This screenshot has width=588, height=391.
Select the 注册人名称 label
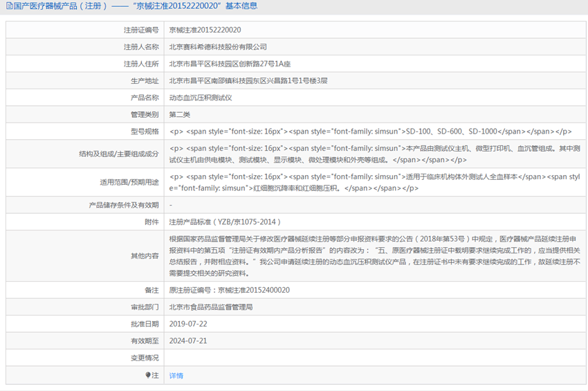point(141,47)
